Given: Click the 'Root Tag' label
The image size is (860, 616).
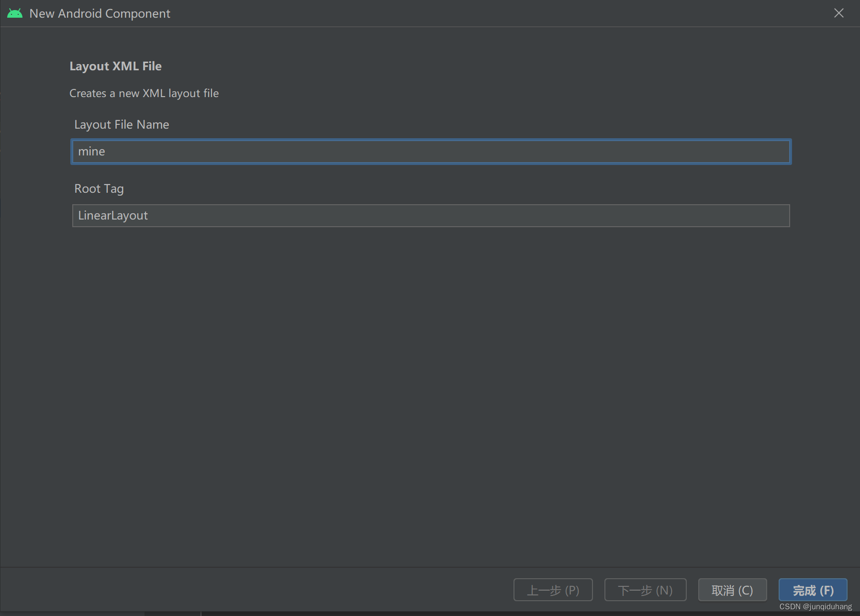Looking at the screenshot, I should (99, 189).
